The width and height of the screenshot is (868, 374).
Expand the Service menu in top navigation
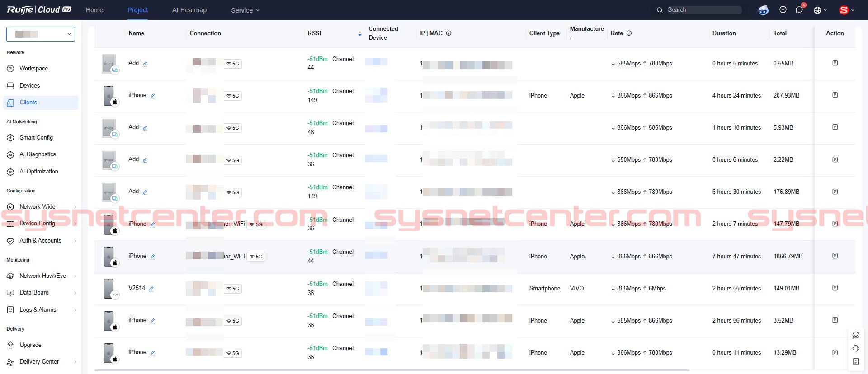coord(245,10)
